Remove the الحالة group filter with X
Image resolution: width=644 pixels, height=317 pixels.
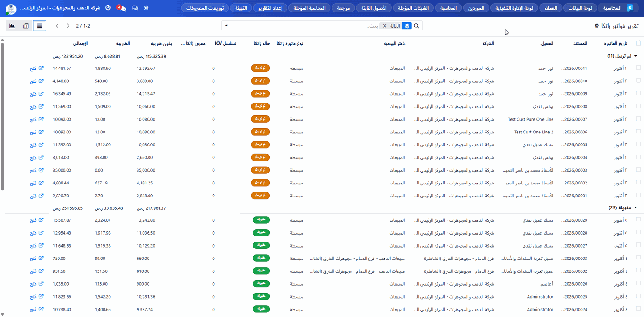click(x=385, y=26)
